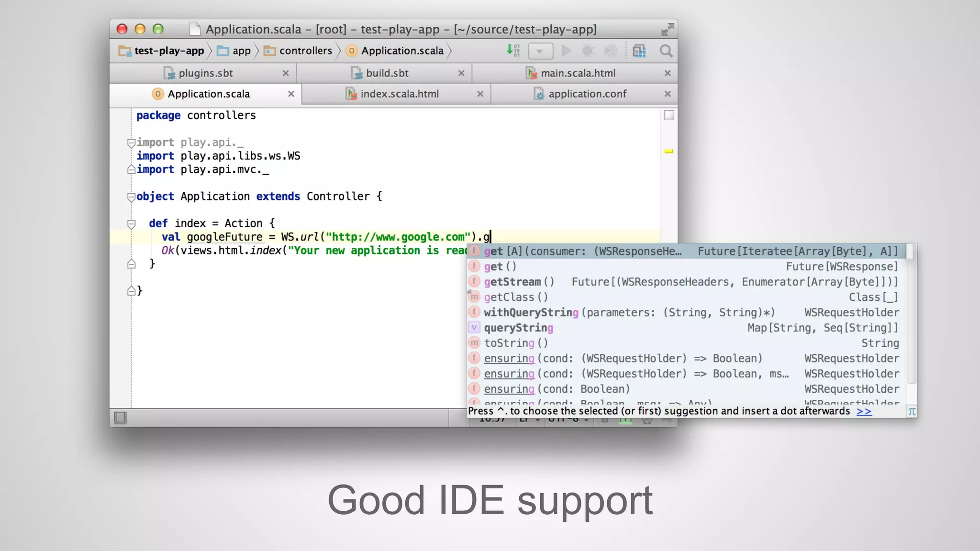Click the Run play arrow icon
Screen dimensions: 980x551
click(566, 51)
